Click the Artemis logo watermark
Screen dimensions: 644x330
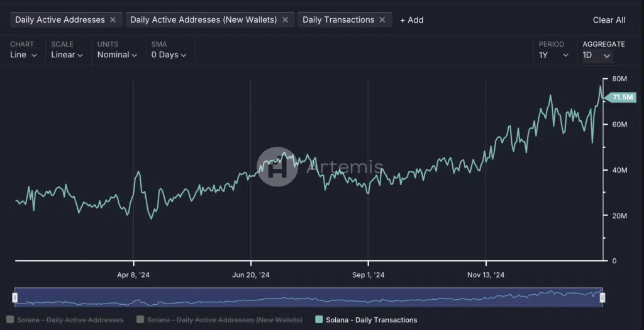click(x=277, y=167)
